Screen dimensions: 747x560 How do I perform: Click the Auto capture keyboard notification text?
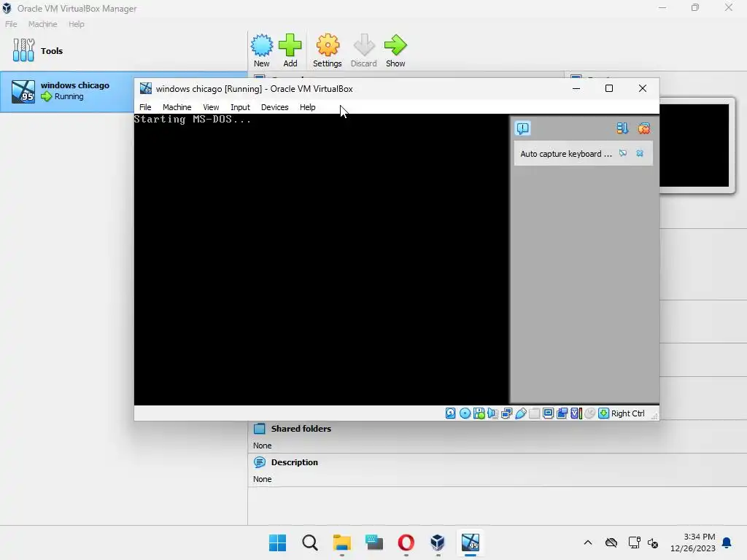click(565, 154)
